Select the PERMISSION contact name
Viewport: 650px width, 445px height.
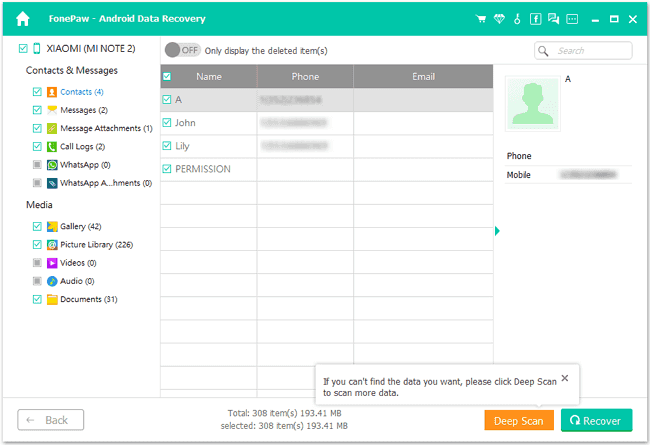[203, 169]
